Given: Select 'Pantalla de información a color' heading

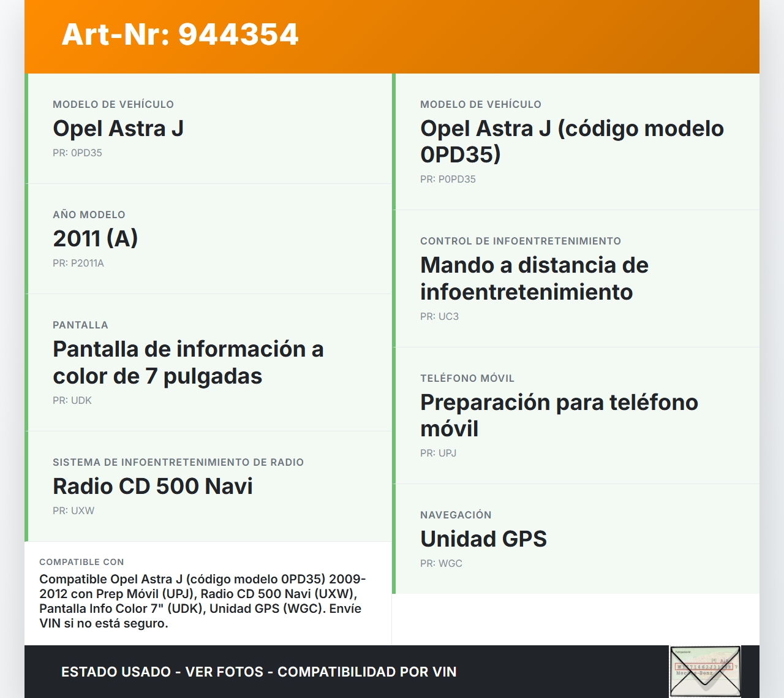Looking at the screenshot, I should (x=188, y=362).
